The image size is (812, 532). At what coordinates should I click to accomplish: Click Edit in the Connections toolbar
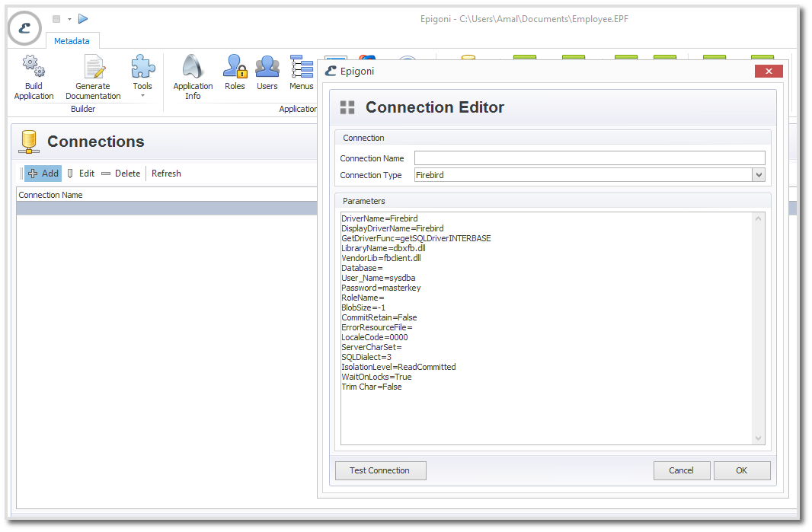pos(81,174)
